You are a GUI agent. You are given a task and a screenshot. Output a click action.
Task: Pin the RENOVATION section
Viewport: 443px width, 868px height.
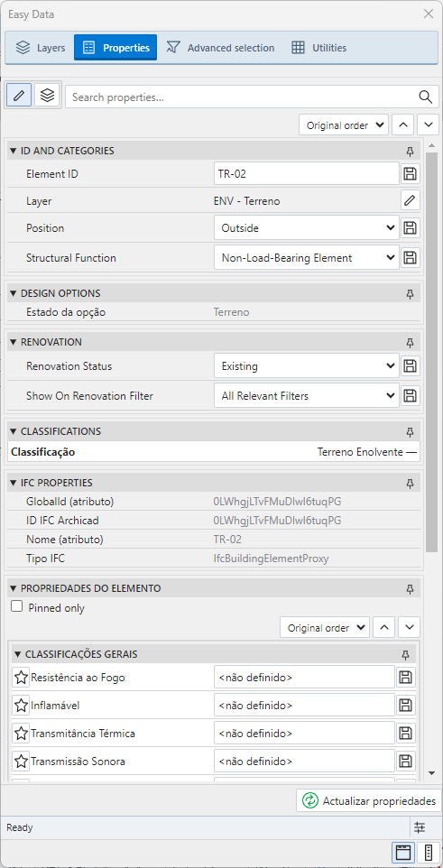(x=410, y=342)
